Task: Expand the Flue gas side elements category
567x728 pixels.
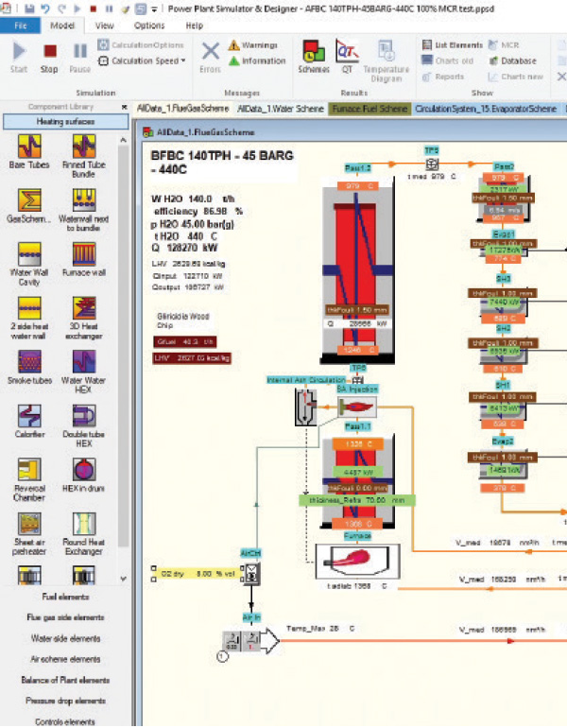Action: [x=66, y=618]
